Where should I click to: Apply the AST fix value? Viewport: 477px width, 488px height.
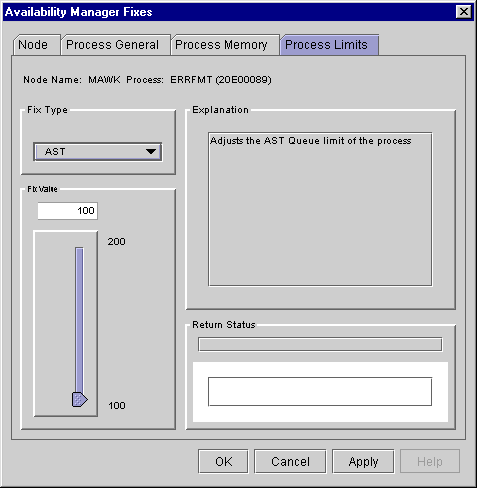(363, 461)
